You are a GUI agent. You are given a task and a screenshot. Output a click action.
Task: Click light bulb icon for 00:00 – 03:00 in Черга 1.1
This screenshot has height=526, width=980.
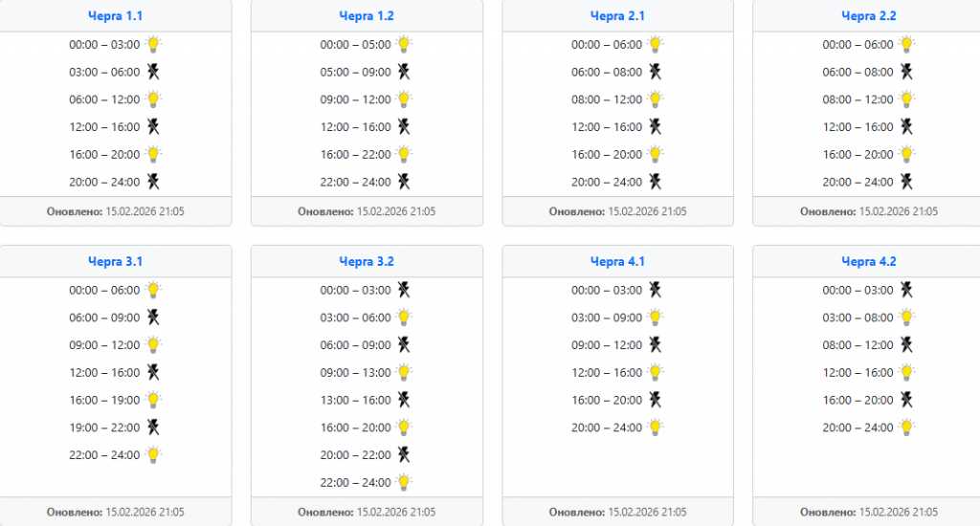[x=153, y=44]
